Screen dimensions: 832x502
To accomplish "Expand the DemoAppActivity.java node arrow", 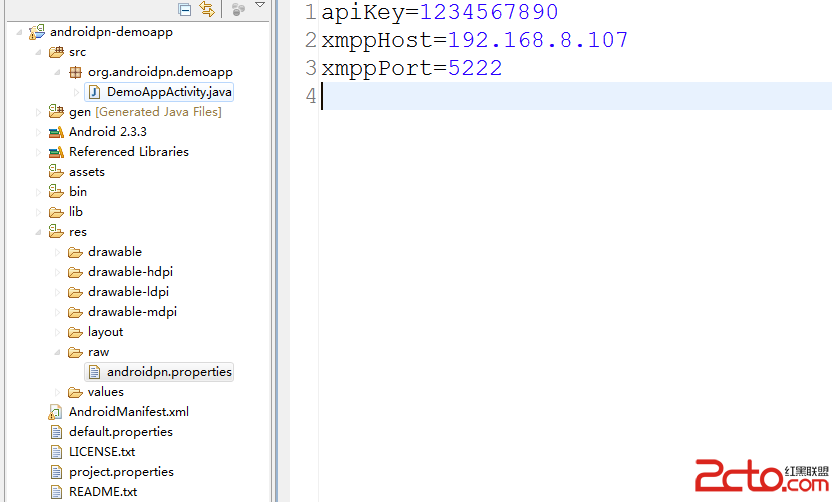I will (x=76, y=92).
